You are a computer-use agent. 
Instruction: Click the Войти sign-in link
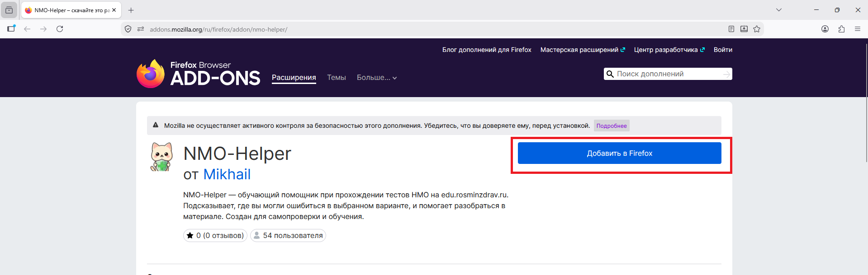(x=723, y=50)
